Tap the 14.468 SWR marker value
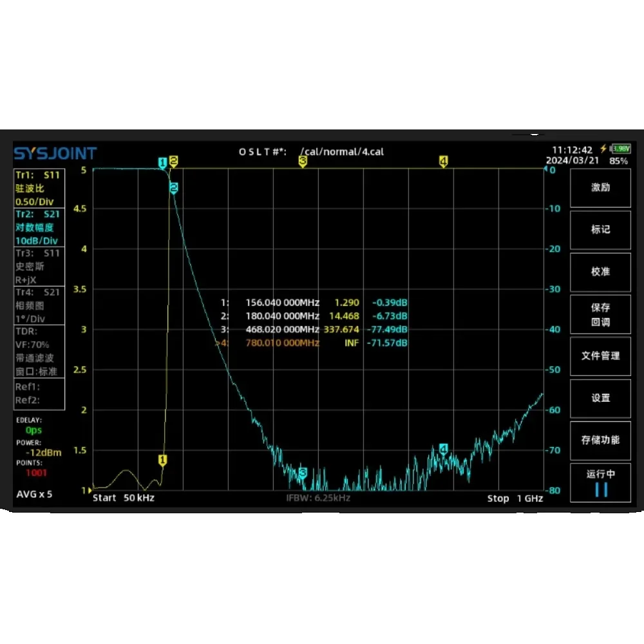This screenshot has height=644, width=644. click(344, 316)
